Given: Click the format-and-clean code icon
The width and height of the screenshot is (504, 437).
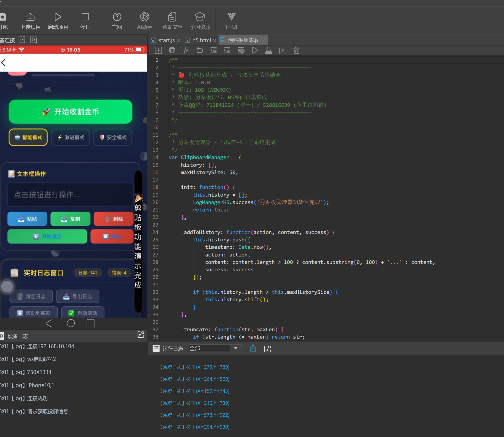Looking at the screenshot, I should click(x=241, y=50).
